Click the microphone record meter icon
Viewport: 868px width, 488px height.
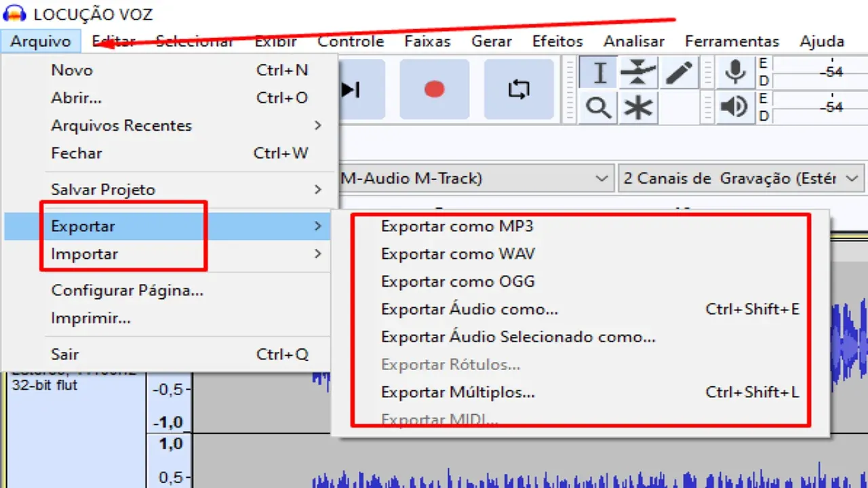click(735, 73)
